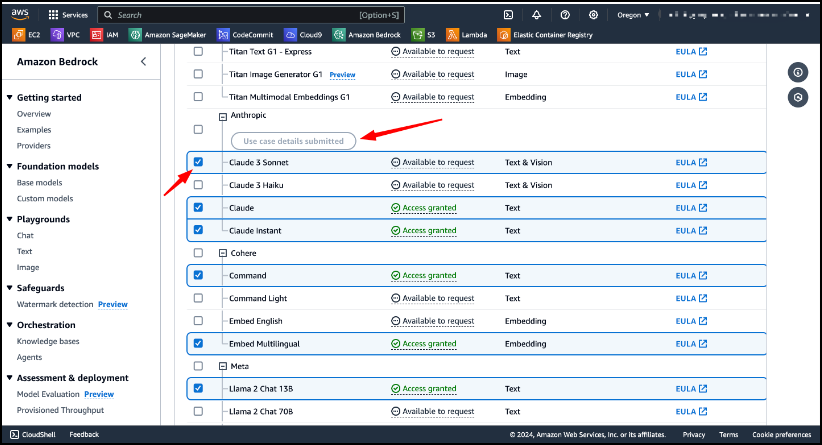Open Cookie preferences in footer
The image size is (822, 445).
(782, 435)
